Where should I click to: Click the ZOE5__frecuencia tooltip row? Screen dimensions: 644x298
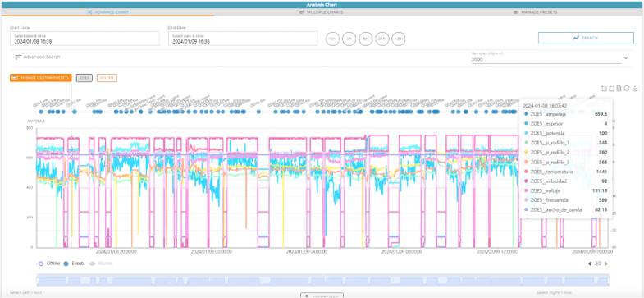(565, 200)
